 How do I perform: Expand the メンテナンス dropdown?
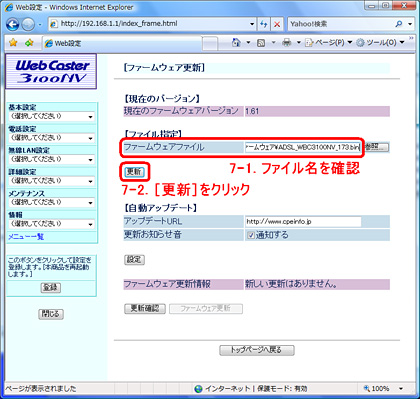(51, 202)
